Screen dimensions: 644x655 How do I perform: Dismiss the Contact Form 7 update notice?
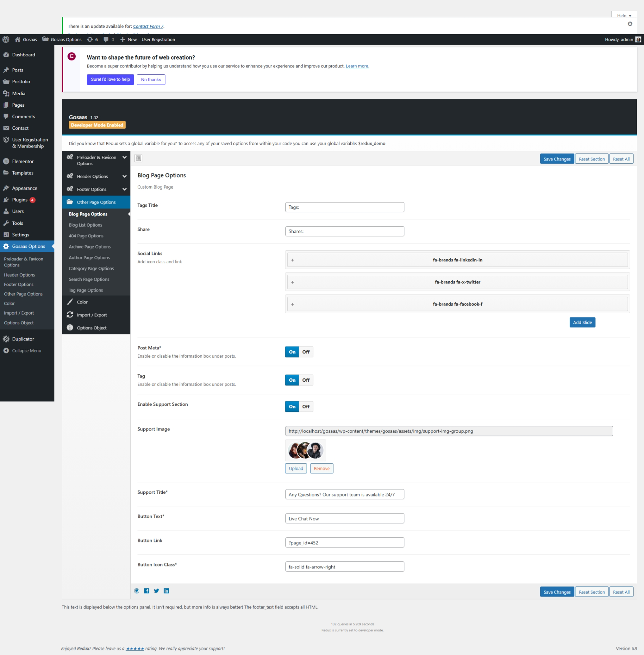tap(630, 24)
